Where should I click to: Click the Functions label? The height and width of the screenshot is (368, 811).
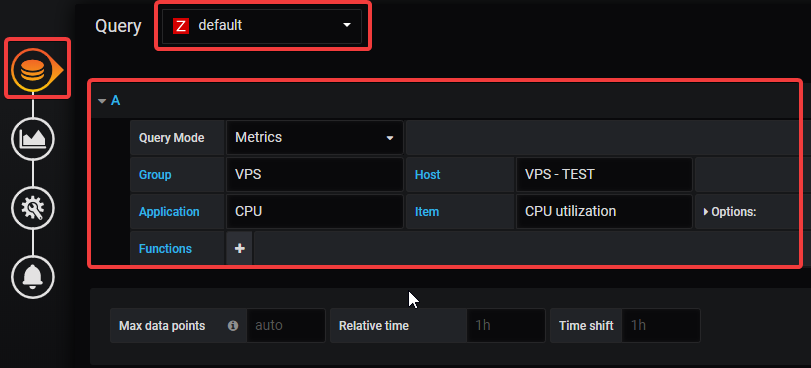(x=165, y=248)
